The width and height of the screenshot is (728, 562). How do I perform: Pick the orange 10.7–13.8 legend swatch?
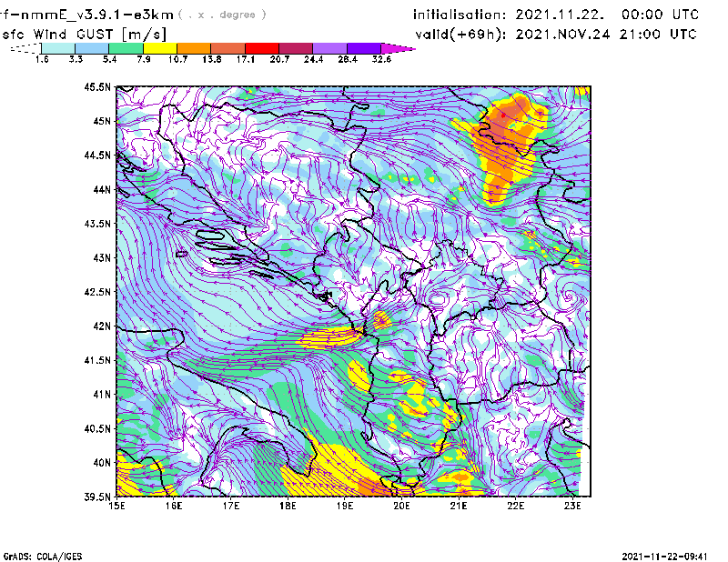point(194,48)
